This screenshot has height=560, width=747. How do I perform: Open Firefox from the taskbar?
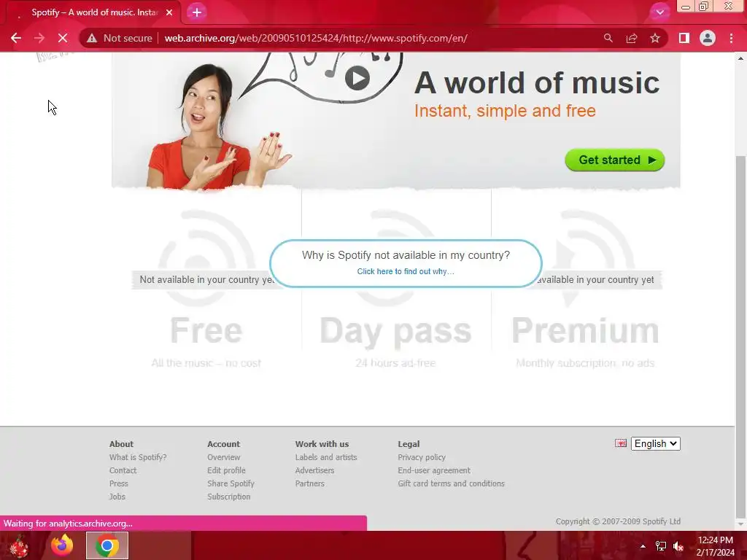coord(63,545)
